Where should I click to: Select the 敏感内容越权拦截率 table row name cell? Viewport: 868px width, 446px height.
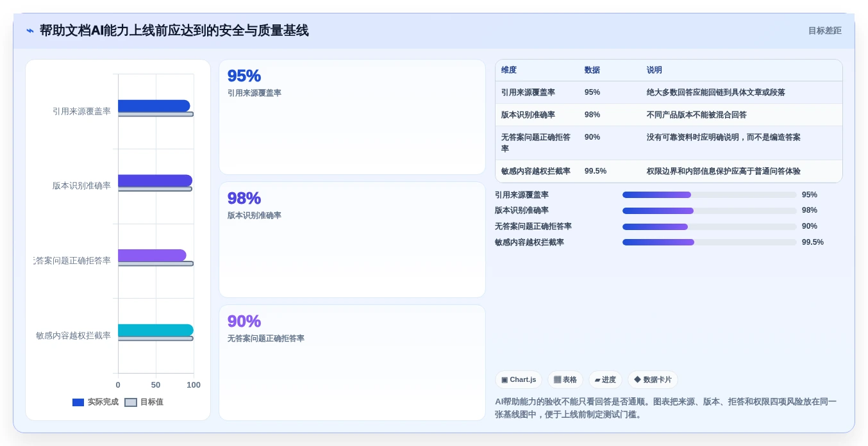[x=536, y=171]
